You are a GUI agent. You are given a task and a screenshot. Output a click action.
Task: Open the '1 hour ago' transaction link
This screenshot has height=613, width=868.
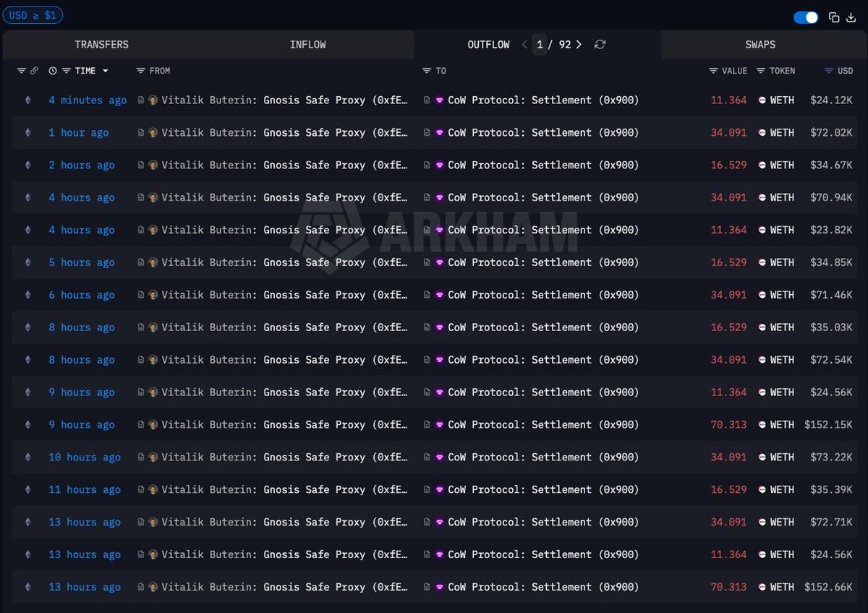pos(79,133)
